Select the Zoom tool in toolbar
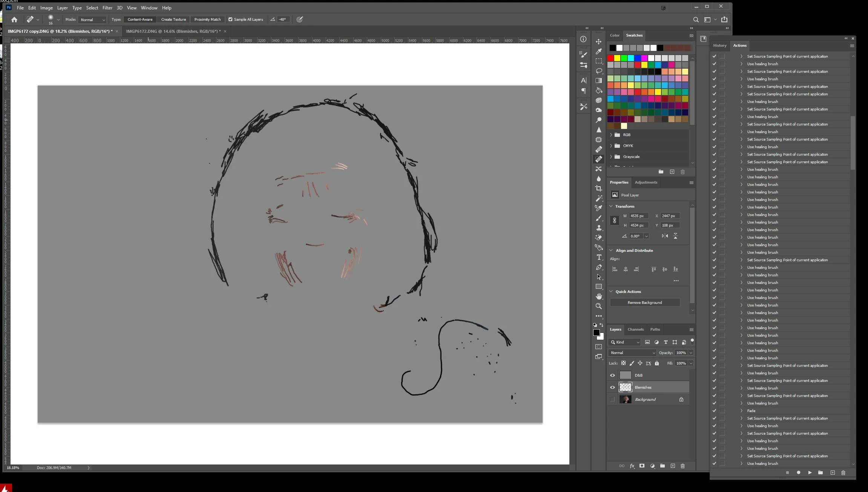 [598, 306]
